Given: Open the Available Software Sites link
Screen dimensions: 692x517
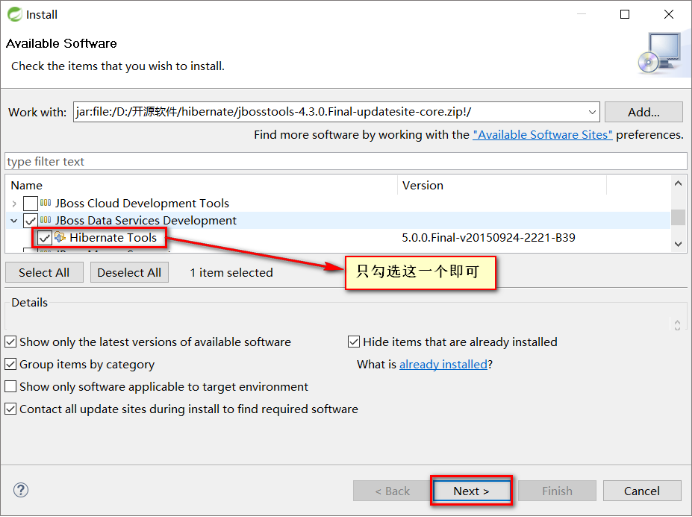Looking at the screenshot, I should click(542, 135).
